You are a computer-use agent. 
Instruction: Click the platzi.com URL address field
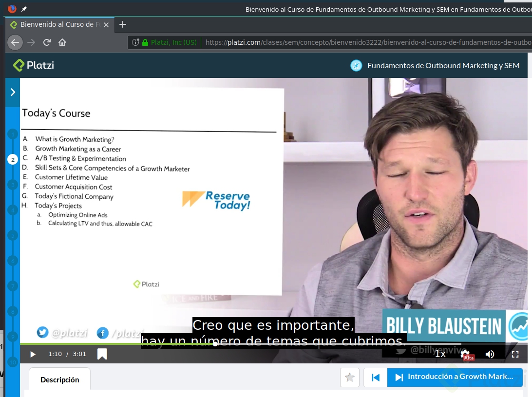coord(368,42)
